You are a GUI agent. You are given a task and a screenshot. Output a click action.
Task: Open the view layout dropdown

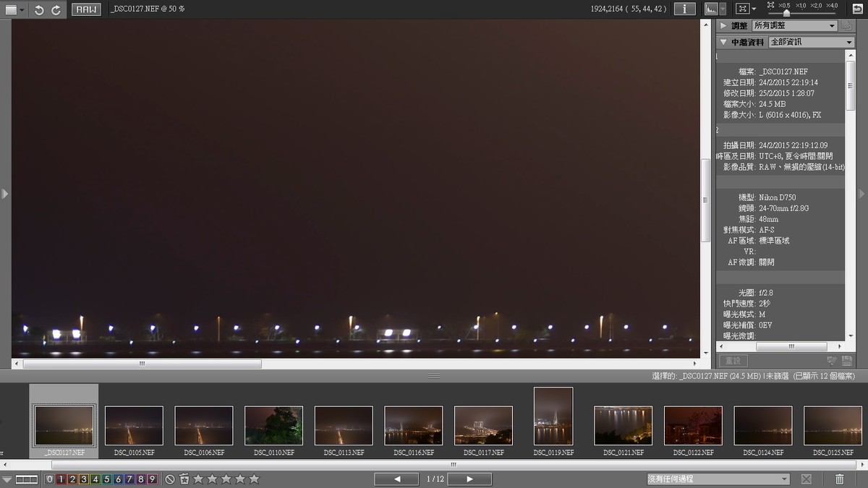[x=14, y=10]
